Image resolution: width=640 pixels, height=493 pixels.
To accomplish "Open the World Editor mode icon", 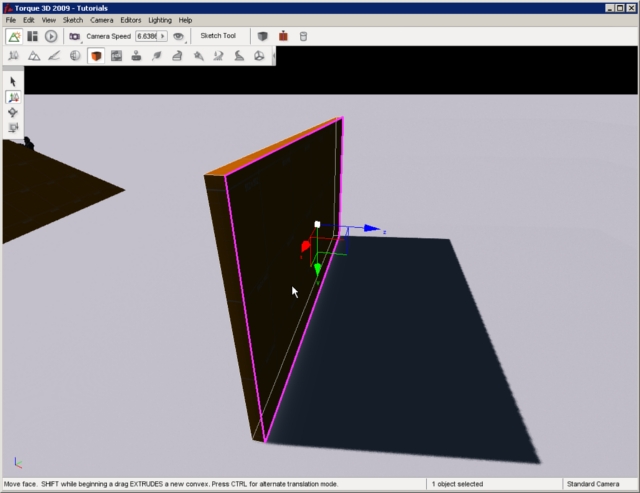I will pos(14,36).
